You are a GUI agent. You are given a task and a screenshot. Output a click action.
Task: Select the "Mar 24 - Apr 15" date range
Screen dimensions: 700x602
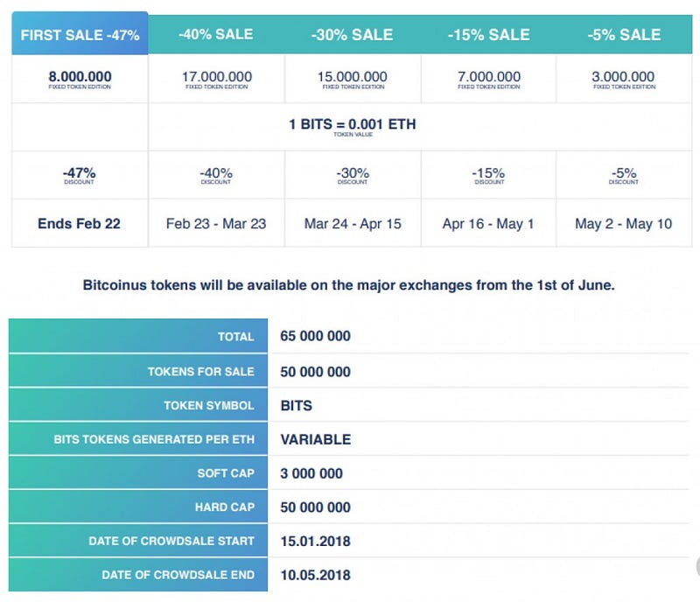click(x=353, y=223)
